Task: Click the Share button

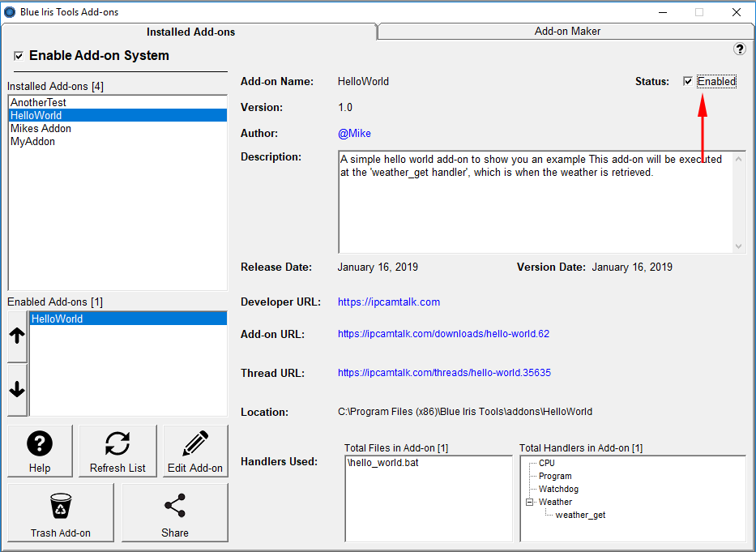Action: 174,513
